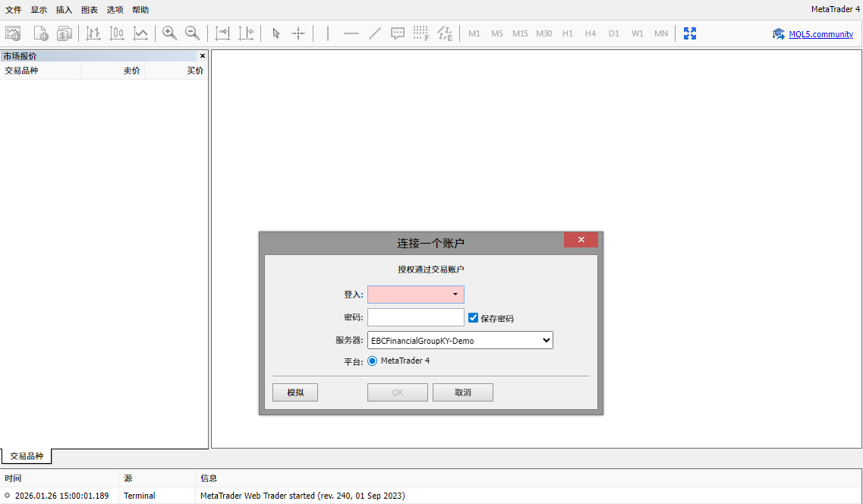The width and height of the screenshot is (863, 504).
Task: Uncheck the 保存密码 checkbox
Action: (474, 318)
